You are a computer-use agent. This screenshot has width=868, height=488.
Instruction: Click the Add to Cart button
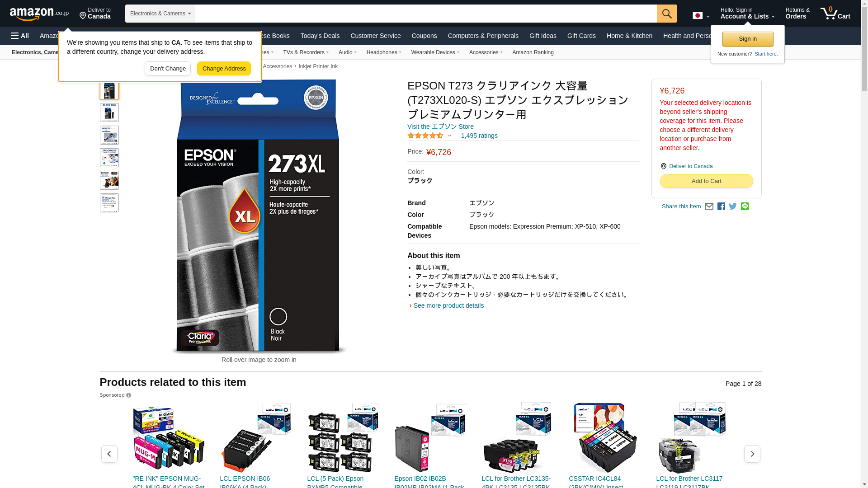[706, 181]
